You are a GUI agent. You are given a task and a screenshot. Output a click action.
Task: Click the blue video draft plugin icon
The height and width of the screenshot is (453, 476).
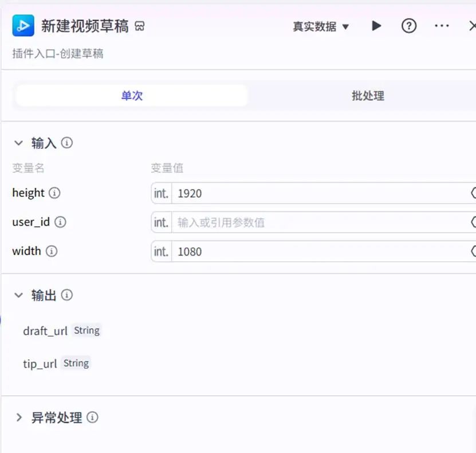[x=23, y=26]
